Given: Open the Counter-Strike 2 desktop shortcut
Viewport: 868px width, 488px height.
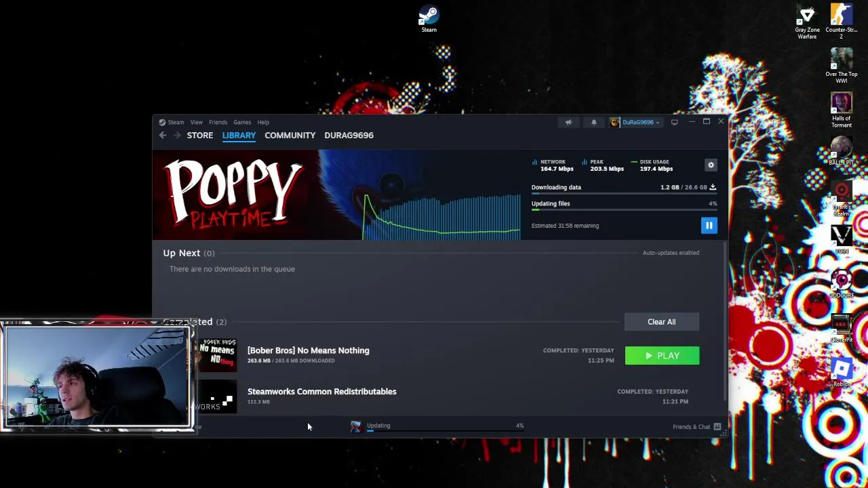Looking at the screenshot, I should (842, 21).
